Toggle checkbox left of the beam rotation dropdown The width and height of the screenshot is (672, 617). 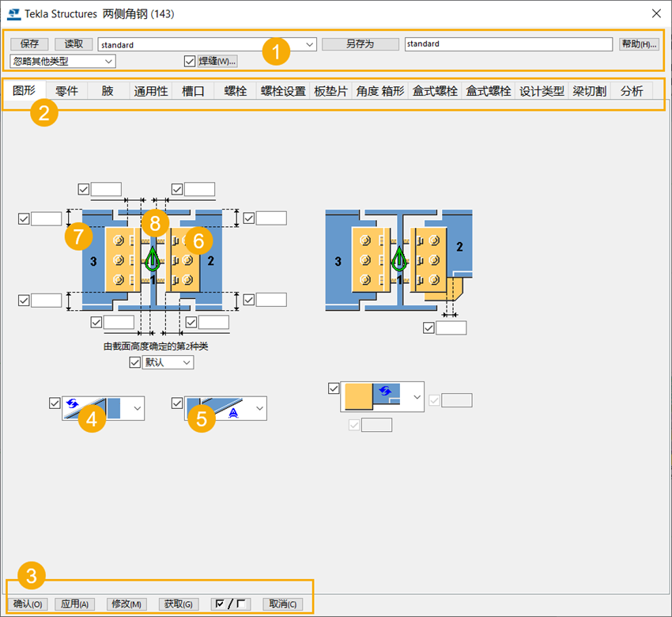[x=55, y=403]
